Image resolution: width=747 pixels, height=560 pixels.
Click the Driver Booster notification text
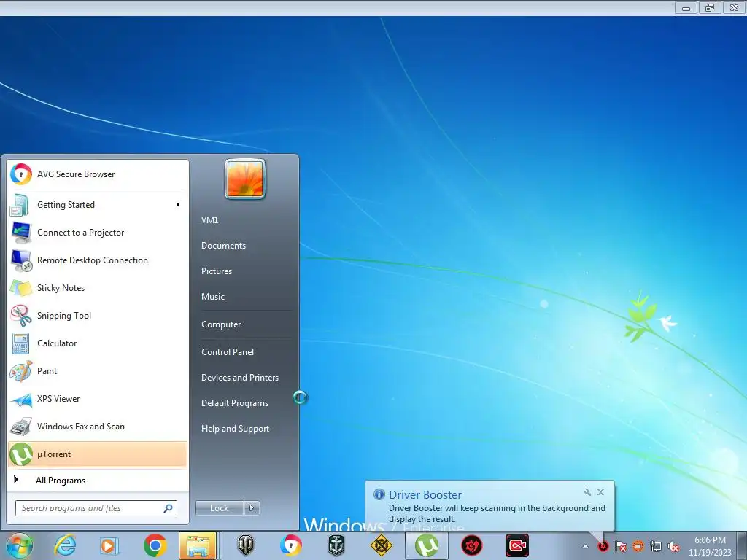point(497,513)
